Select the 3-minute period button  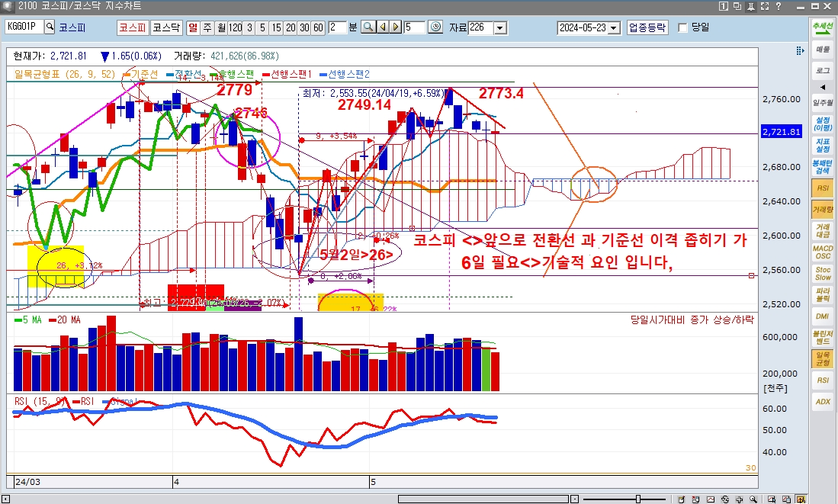[x=249, y=27]
